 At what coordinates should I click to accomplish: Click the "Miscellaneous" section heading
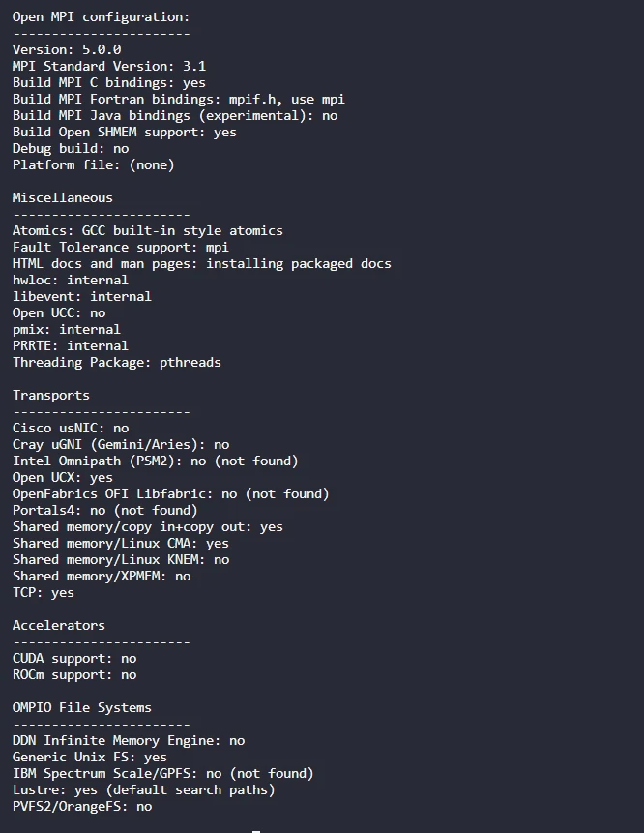63,197
